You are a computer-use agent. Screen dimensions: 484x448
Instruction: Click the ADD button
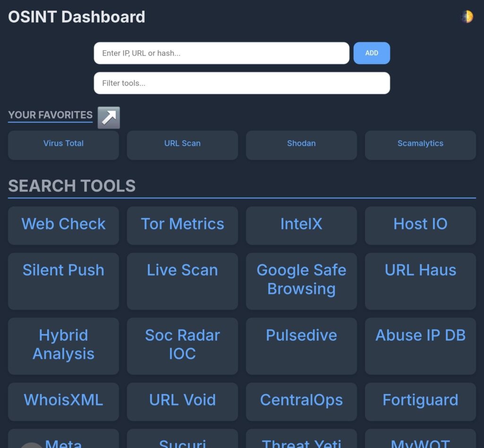372,53
